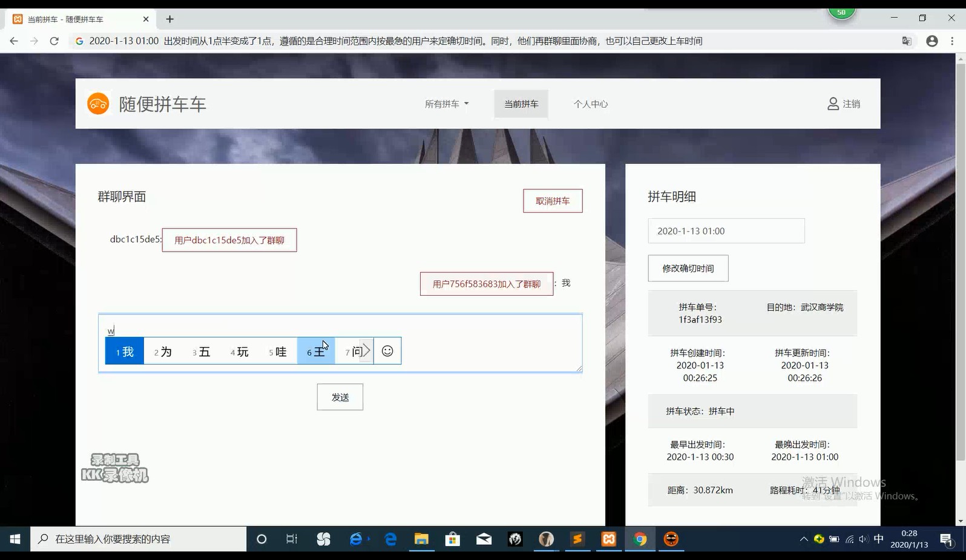Switch to Chrome on taskbar
This screenshot has height=560, width=966.
point(640,539)
